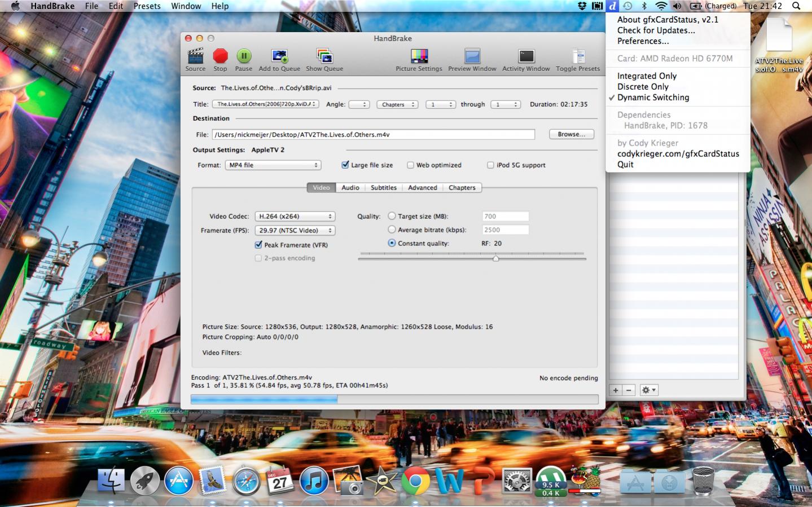Open the start chapter dropdown before 'through'
The width and height of the screenshot is (812, 507).
441,104
